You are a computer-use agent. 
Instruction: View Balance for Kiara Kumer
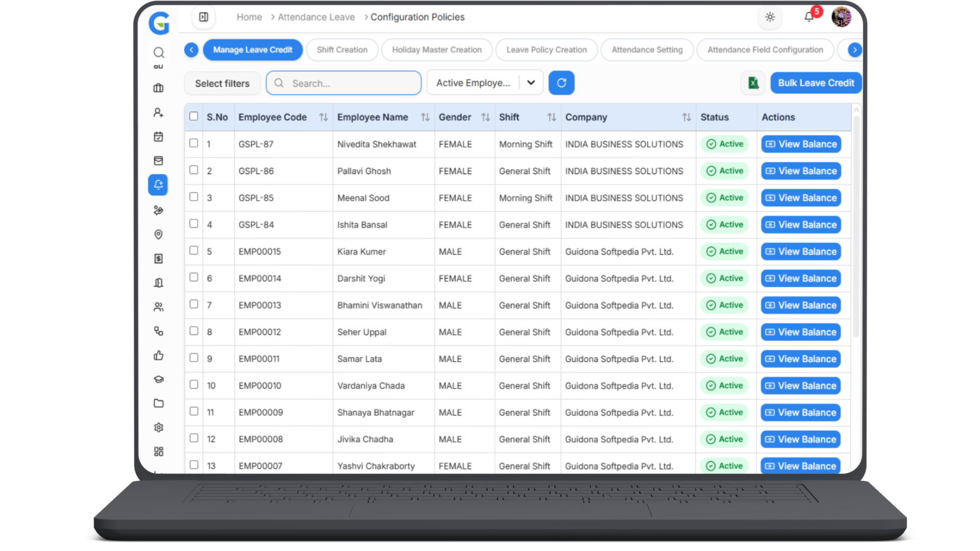click(x=800, y=251)
